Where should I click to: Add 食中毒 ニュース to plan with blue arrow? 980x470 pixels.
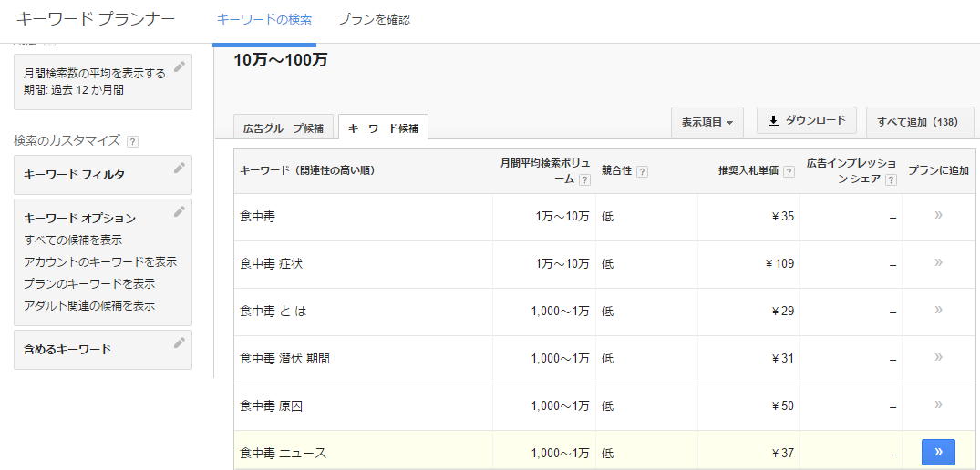point(938,453)
